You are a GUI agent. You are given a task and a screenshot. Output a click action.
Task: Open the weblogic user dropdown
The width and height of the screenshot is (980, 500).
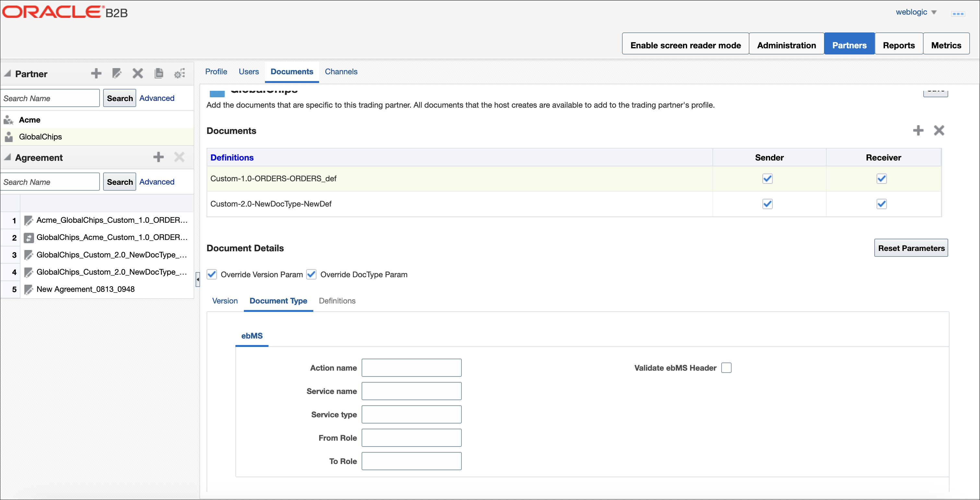(x=916, y=12)
